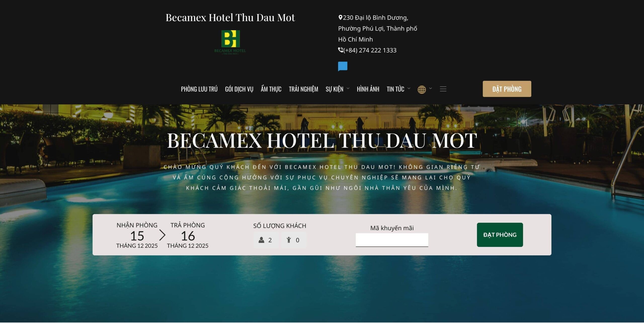
Task: Pick the Nhận Phòng check-in date 15
Action: tap(137, 236)
